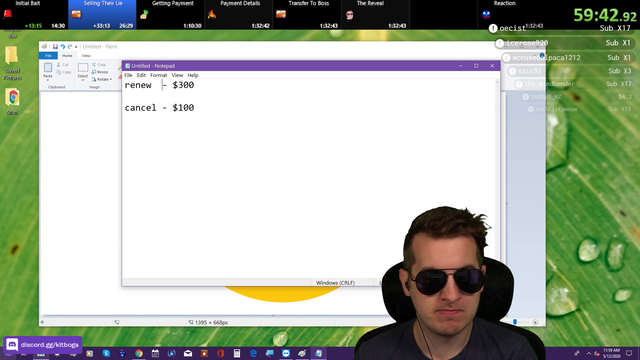The image size is (640, 360).
Task: Click Resize in Paint's Image group
Action: pos(100,72)
